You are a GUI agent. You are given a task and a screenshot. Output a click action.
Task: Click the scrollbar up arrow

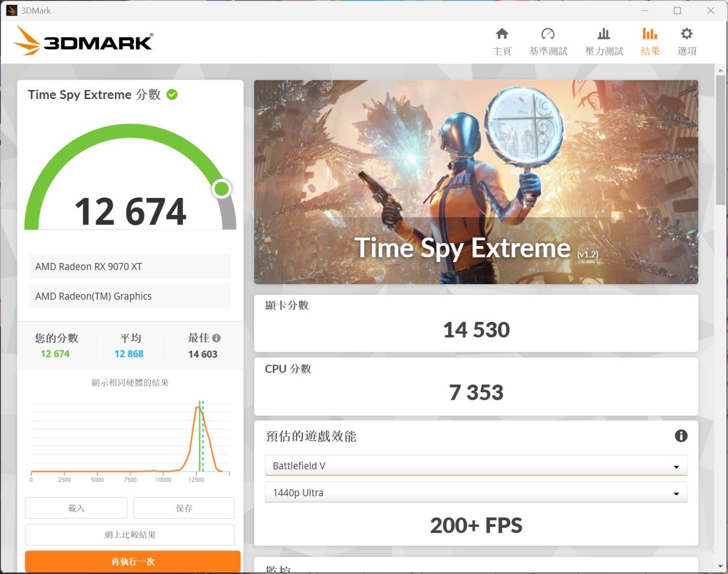(721, 70)
